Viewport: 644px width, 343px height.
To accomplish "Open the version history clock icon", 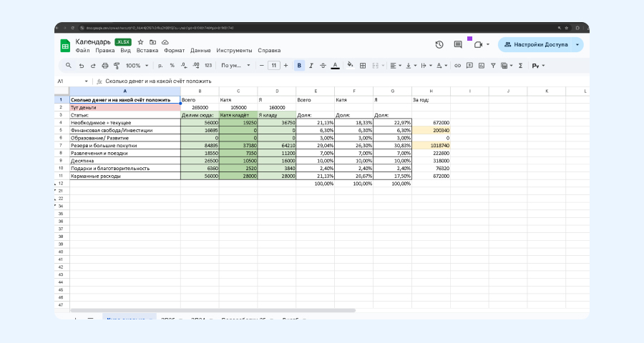I will point(439,44).
